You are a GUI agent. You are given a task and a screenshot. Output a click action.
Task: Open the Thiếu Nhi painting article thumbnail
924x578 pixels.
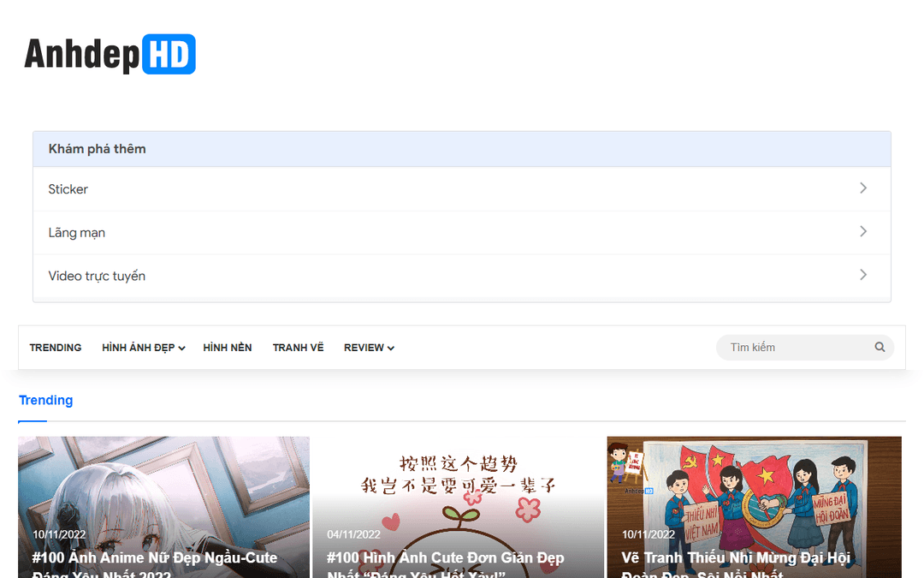[755, 507]
